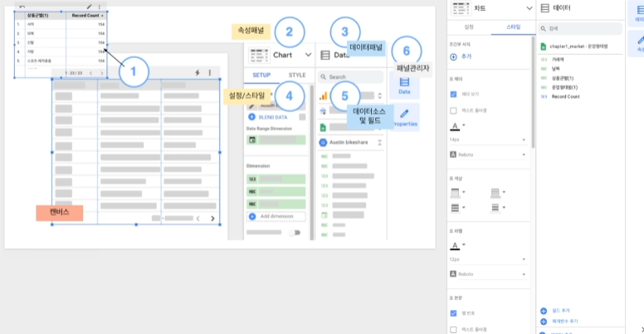
Task: Collapse the Austin bikeshare data source
Action: (x=379, y=142)
